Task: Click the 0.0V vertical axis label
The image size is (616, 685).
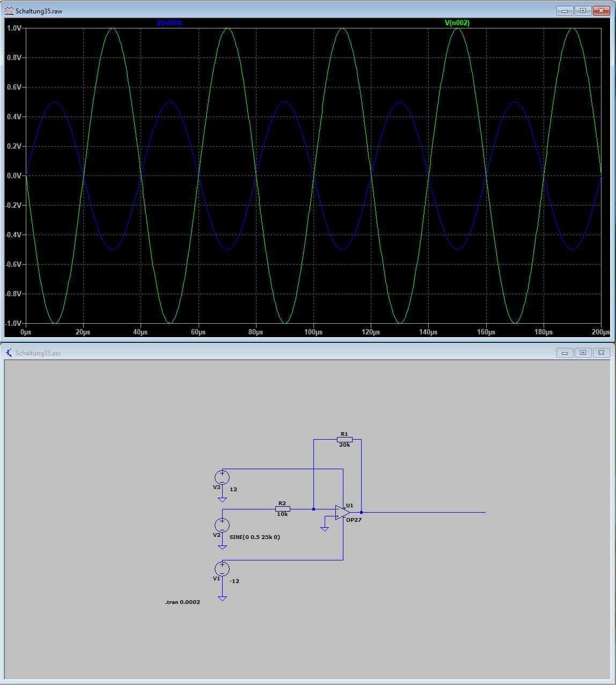Action: pos(13,176)
